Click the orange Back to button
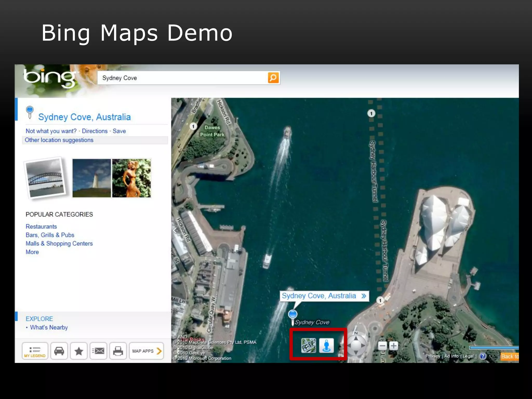Image resolution: width=532 pixels, height=399 pixels. 510,356
